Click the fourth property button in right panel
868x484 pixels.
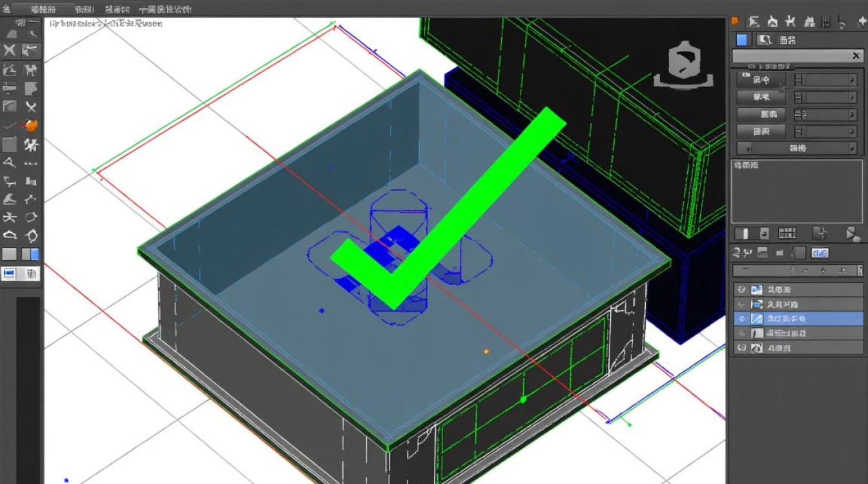(761, 132)
